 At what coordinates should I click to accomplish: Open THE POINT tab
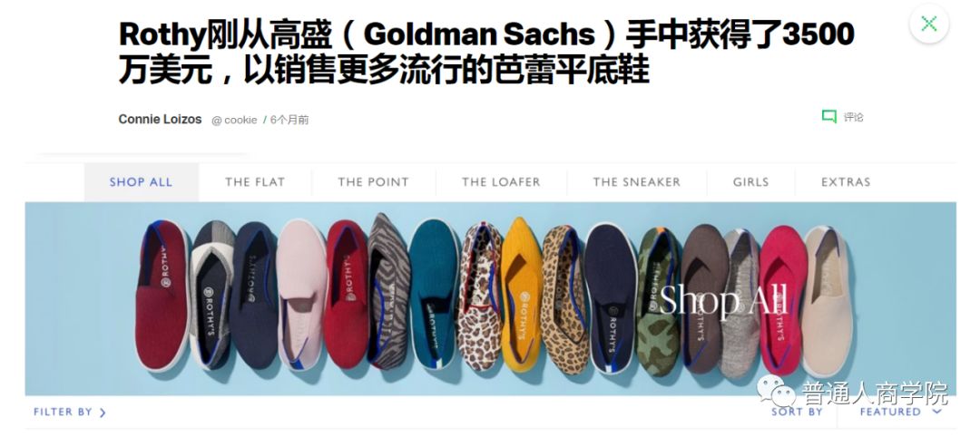(x=373, y=182)
